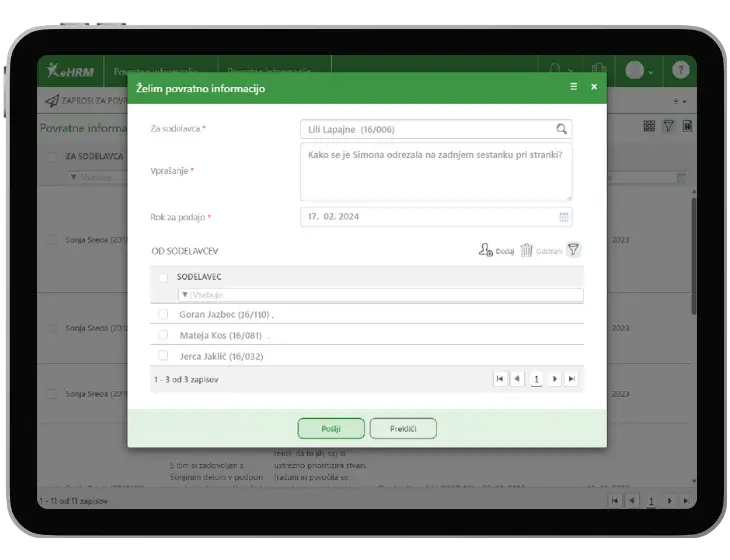Viewport: 730px width, 560px height.
Task: Check the box next to Goran Jazbec
Action: (163, 314)
